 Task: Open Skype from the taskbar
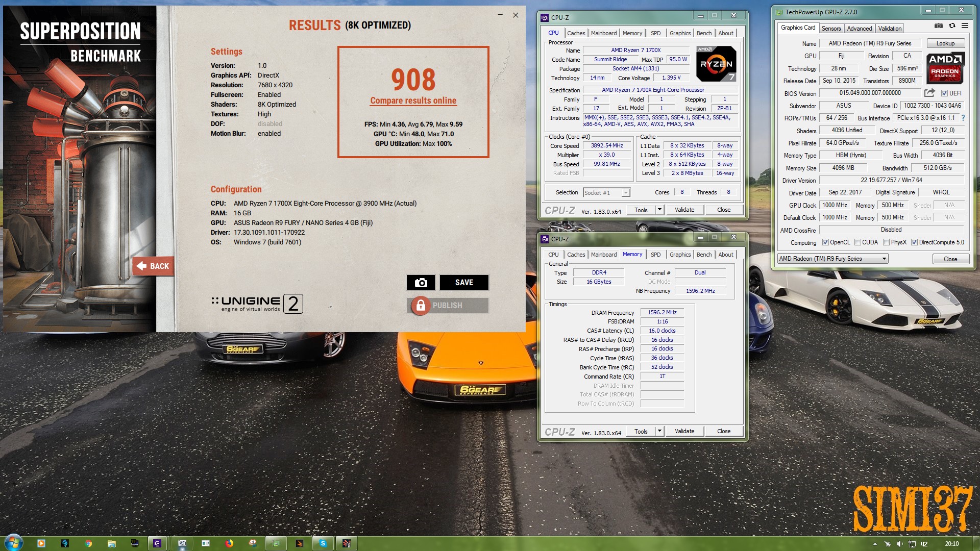click(323, 543)
